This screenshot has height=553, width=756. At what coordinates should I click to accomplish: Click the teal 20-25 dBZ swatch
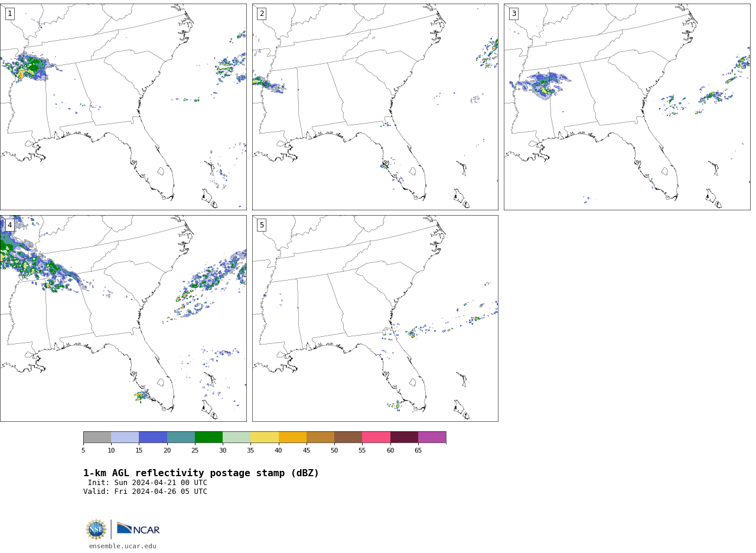[181, 437]
